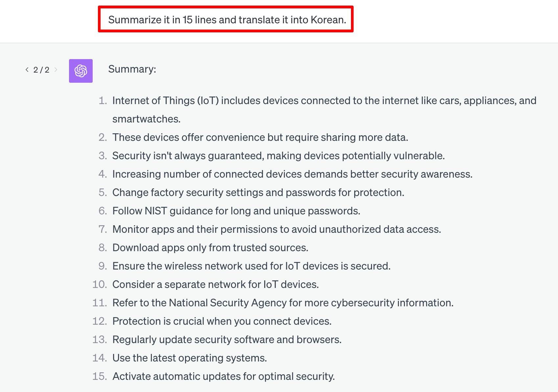Click the line about sharing more data
558x392 pixels.
[260, 137]
